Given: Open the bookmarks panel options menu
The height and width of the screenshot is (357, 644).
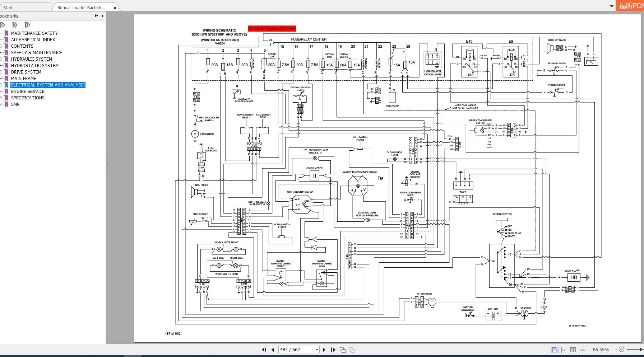Looking at the screenshot, I should (x=96, y=16).
